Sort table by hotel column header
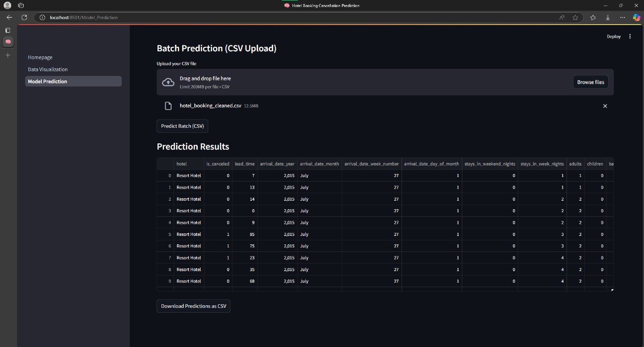This screenshot has height=347, width=644. pyautogui.click(x=189, y=163)
